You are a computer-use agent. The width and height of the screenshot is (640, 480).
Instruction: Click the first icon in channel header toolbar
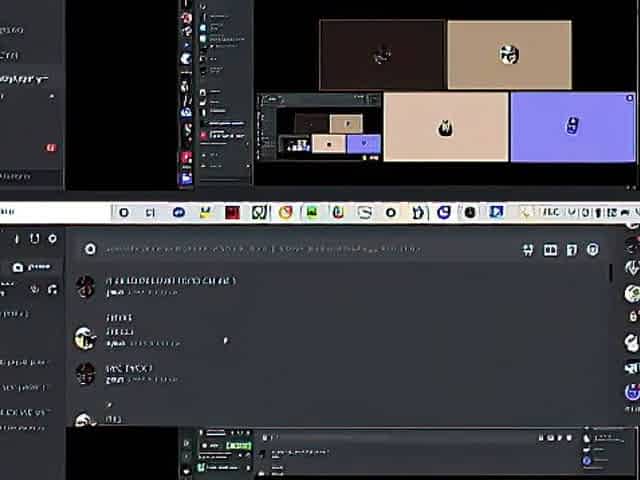[x=528, y=250]
